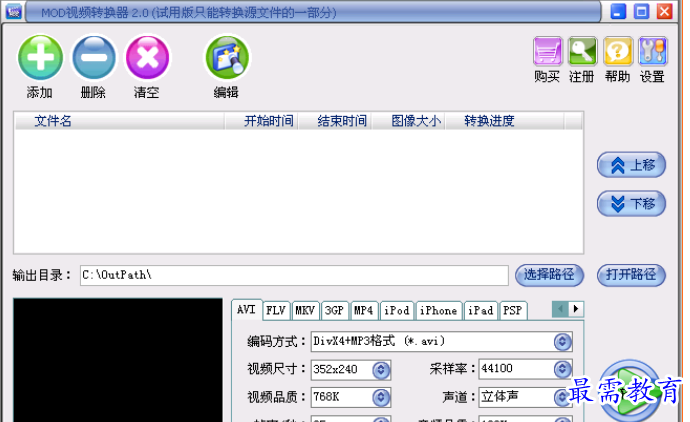
Task: Close the MOD视频转换器 window
Action: tap(664, 11)
